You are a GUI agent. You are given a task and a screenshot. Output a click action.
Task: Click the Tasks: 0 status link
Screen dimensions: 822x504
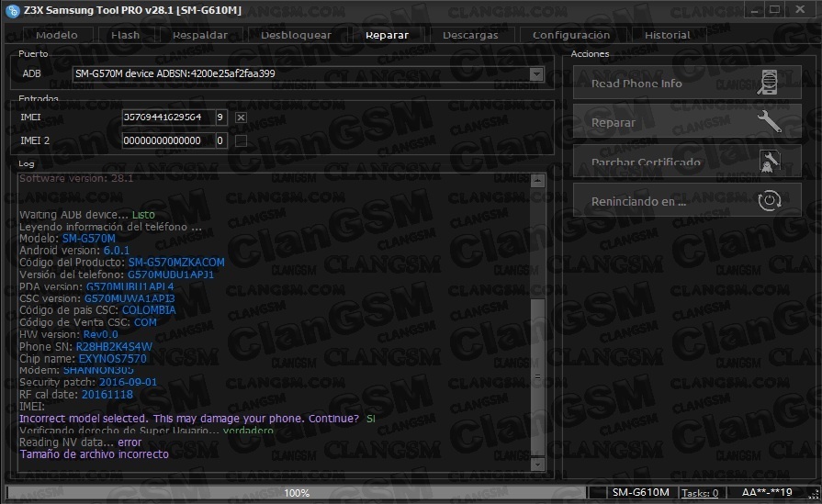click(700, 493)
